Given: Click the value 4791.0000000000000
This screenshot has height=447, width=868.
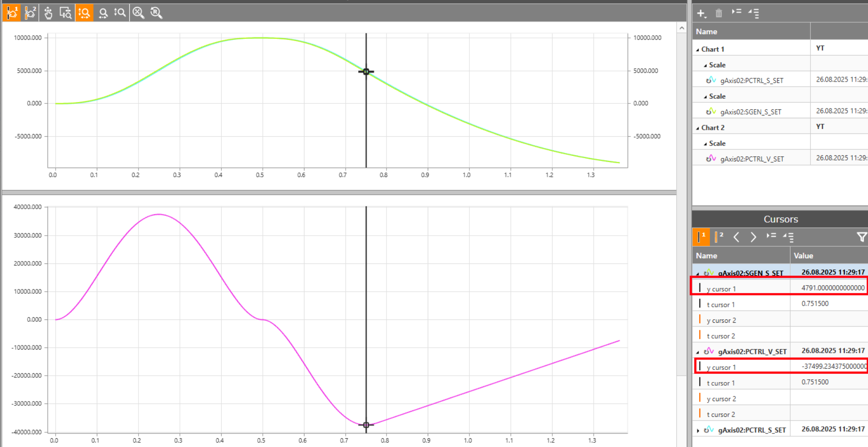Looking at the screenshot, I should point(833,288).
